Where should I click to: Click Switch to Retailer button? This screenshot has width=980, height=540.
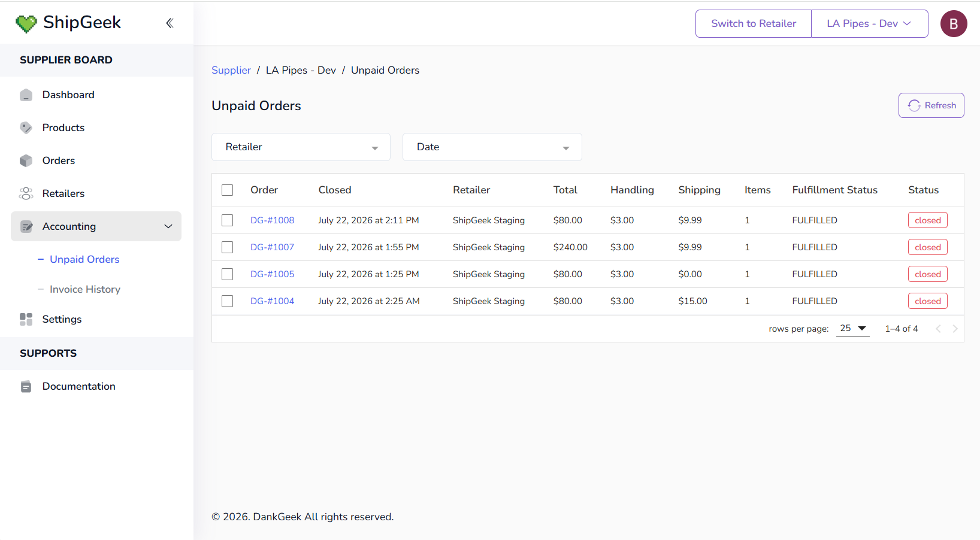pos(754,23)
